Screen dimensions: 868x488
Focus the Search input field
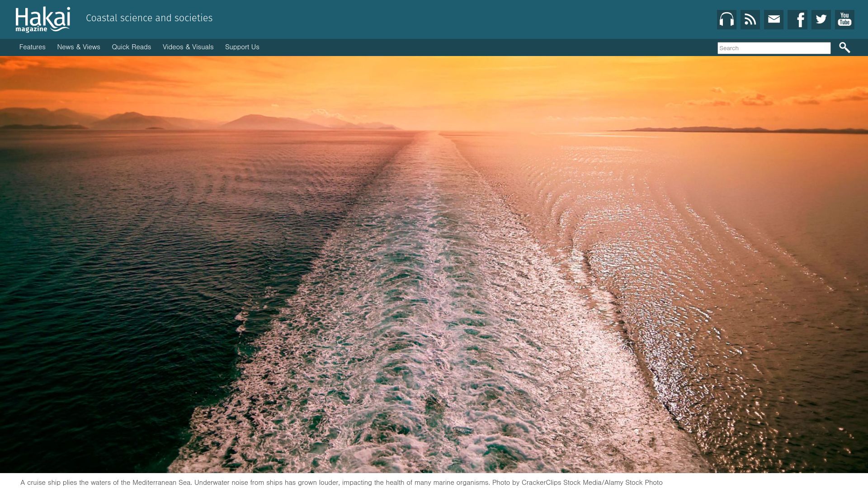pos(774,48)
